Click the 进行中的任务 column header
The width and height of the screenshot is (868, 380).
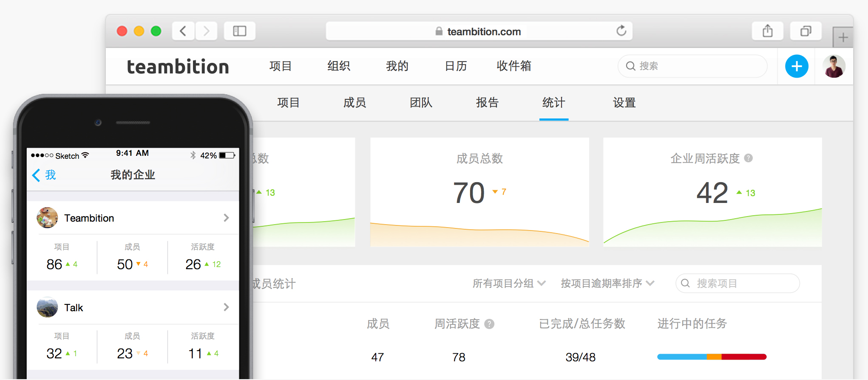pos(692,324)
